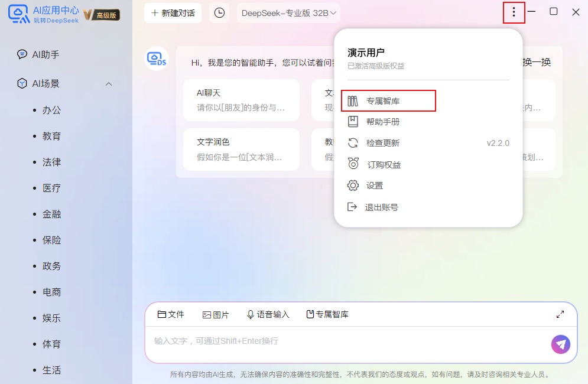The height and width of the screenshot is (384, 588).
Task: Open the 电商 scene
Action: point(52,292)
